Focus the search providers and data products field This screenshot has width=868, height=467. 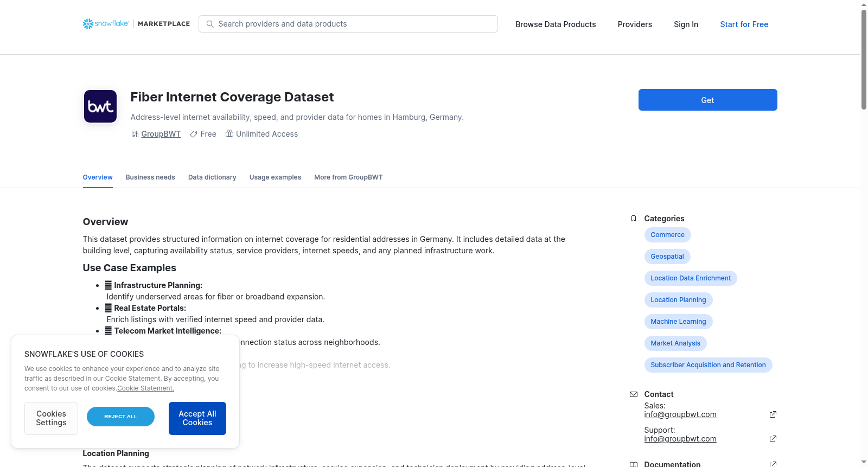point(348,24)
